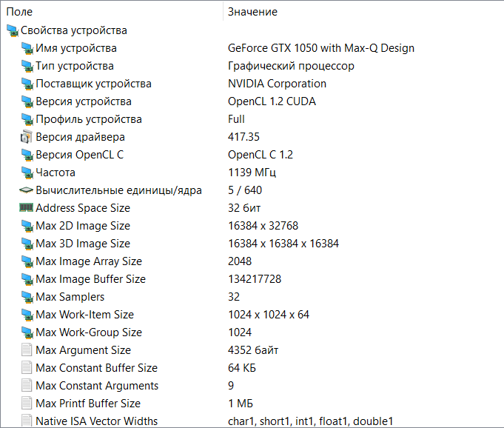
Task: Select the Max Work-Group Size label
Action: [x=89, y=332]
